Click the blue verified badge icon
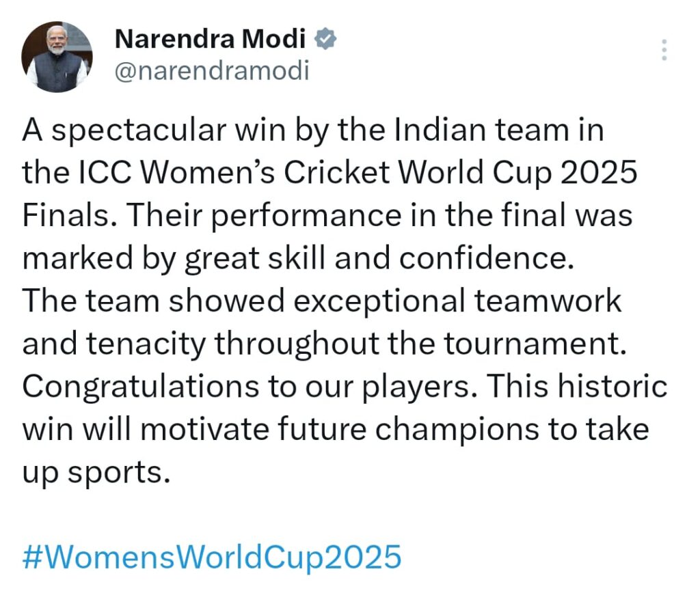700x591 pixels. (x=324, y=40)
